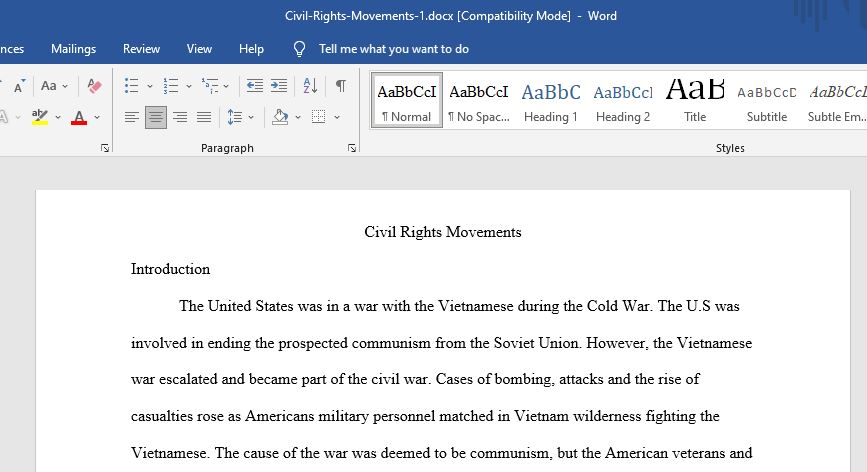The height and width of the screenshot is (472, 867).
Task: Apply paragraph Shading paint bucket
Action: coord(280,117)
